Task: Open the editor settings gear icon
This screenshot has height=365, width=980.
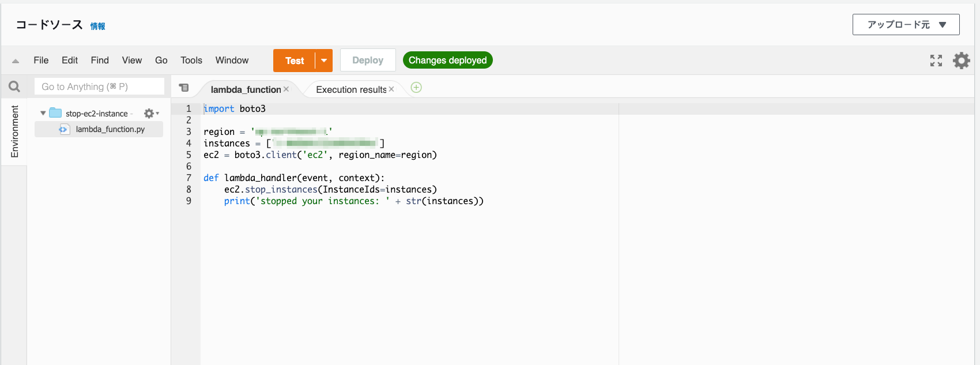Action: click(x=961, y=61)
